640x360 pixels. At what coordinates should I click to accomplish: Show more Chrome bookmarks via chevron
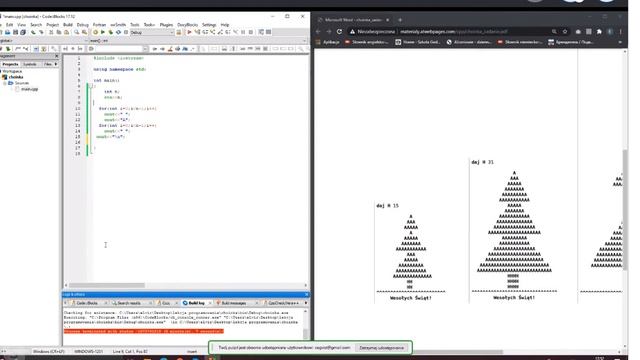[620, 42]
